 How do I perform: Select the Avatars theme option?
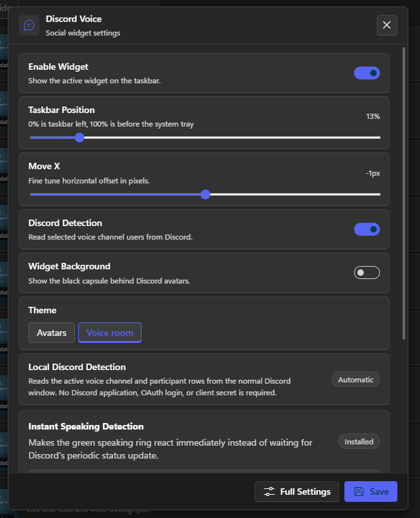(x=52, y=333)
